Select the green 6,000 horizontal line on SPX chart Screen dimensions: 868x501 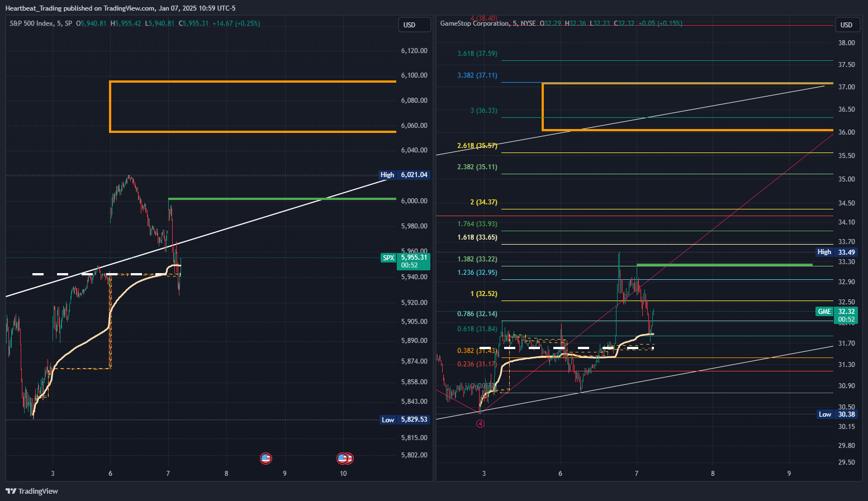click(x=282, y=199)
